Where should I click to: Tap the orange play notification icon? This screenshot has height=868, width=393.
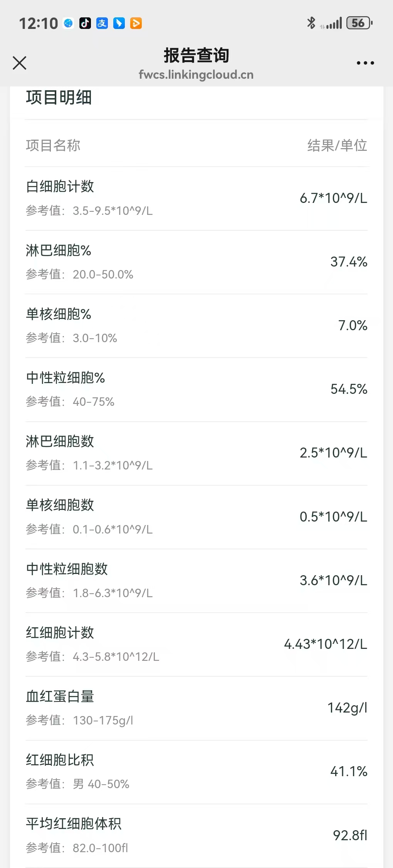click(x=136, y=23)
